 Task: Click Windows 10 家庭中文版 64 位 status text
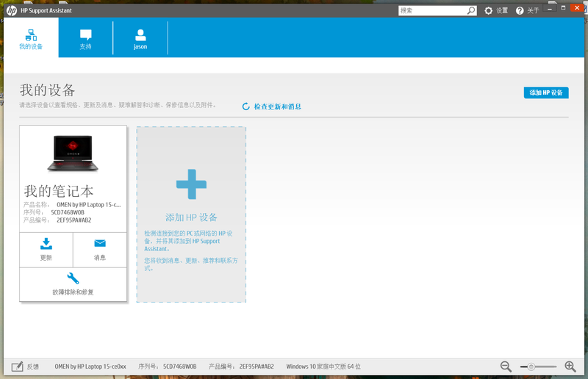[x=323, y=367]
